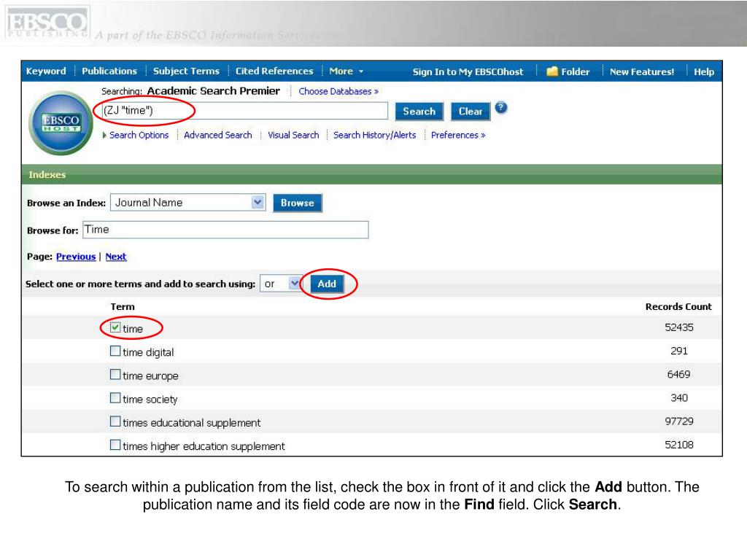The height and width of the screenshot is (560, 747).
Task: Expand Search Options disclosure triangle
Action: coord(104,135)
